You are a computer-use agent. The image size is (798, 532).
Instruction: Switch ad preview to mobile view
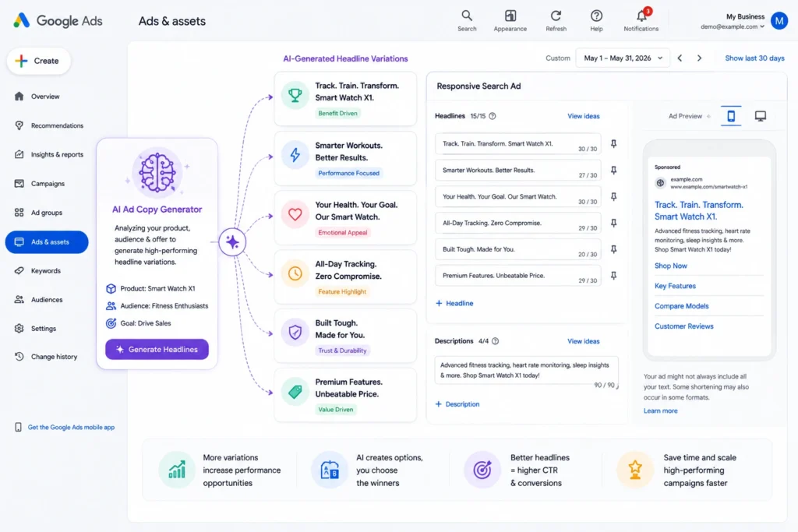coord(731,116)
